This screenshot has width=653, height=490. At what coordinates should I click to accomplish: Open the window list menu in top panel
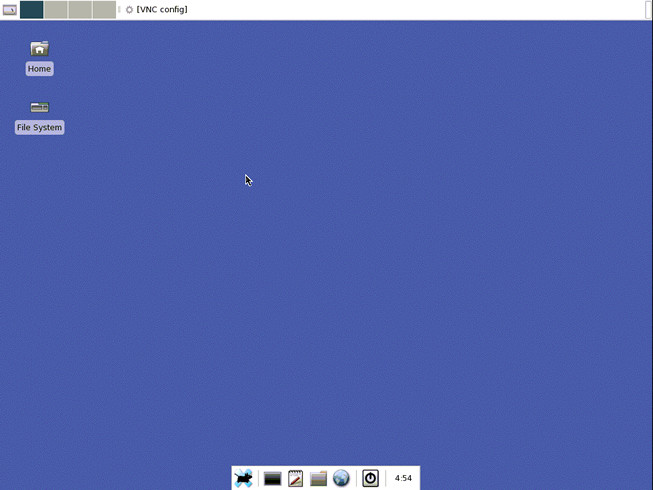[9, 10]
